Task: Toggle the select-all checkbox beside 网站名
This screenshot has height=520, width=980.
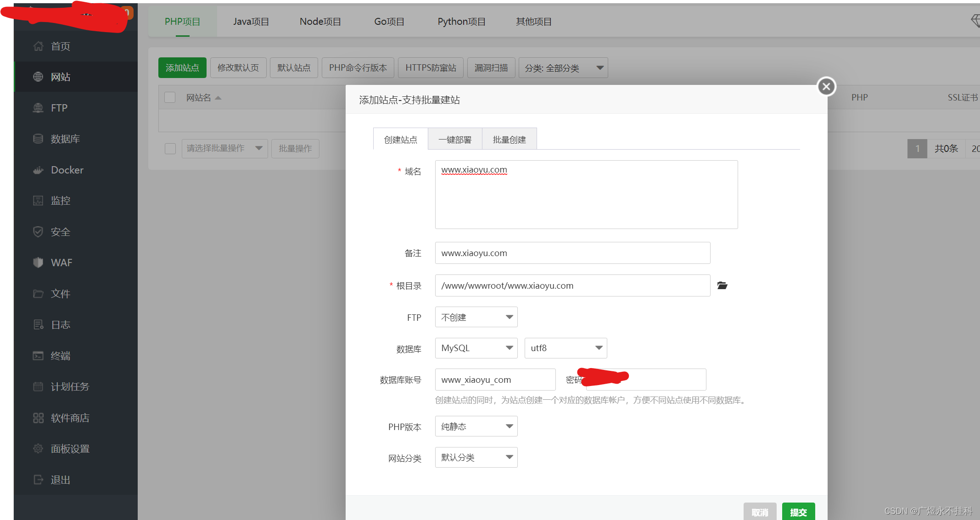Action: [170, 97]
